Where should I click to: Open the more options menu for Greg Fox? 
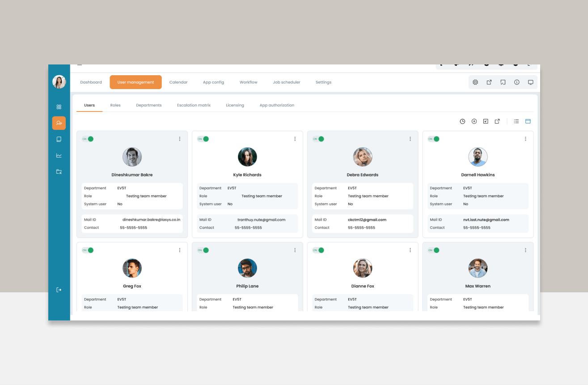[x=180, y=250]
